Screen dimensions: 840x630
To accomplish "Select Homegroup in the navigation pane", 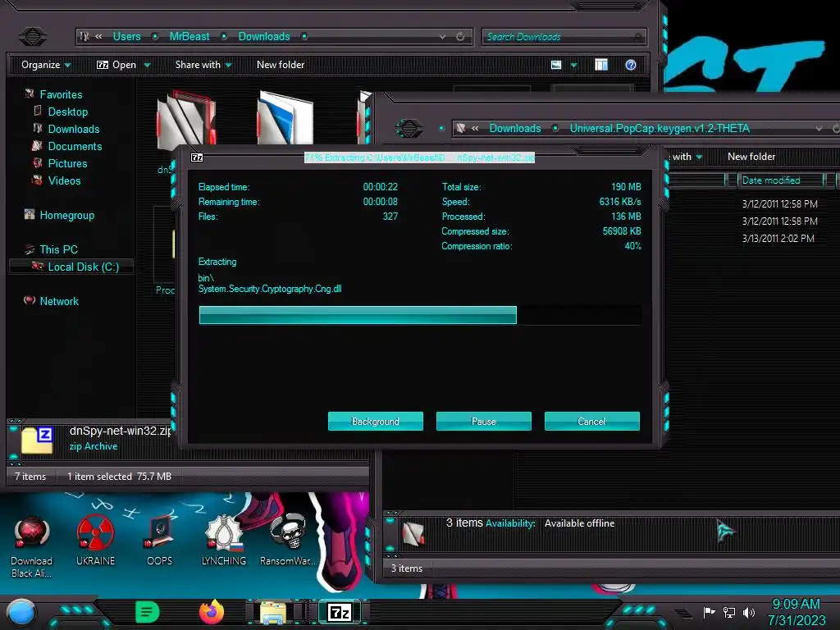I will pyautogui.click(x=67, y=215).
